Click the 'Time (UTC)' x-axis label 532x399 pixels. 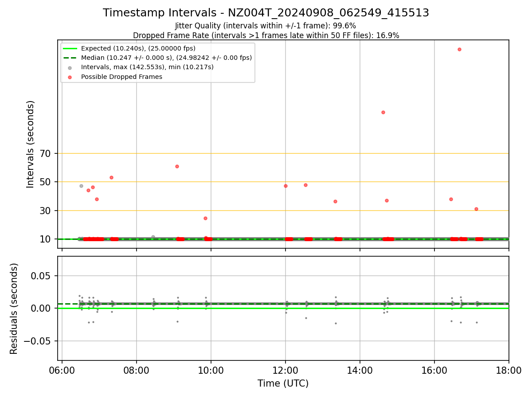click(283, 383)
